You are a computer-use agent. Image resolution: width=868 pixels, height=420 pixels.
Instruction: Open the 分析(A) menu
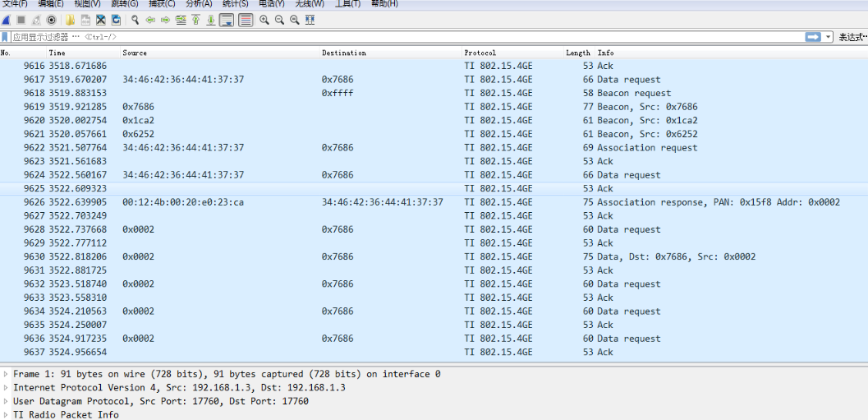(199, 4)
